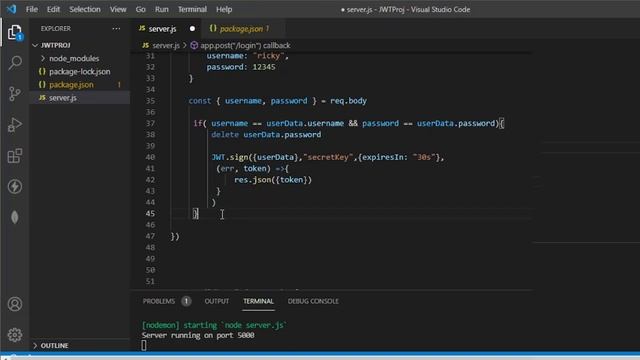
Task: Click the EXPLORER panel title
Action: 56,29
